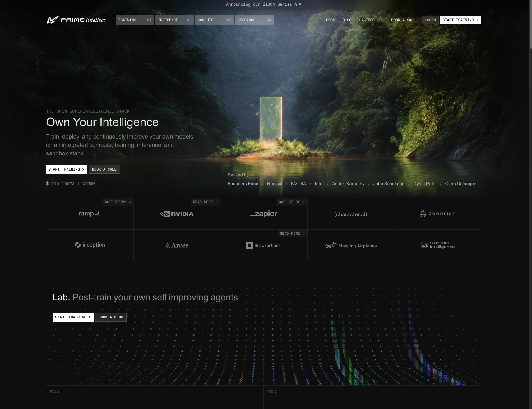This screenshot has height=409, width=532.
Task: Open the Zapier logo card
Action: click(x=264, y=214)
